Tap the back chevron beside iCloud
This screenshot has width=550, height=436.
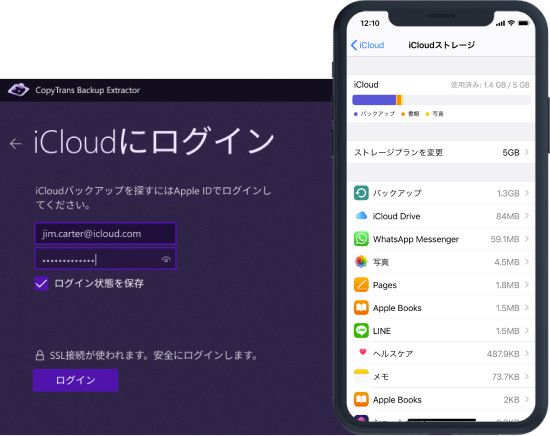click(354, 45)
